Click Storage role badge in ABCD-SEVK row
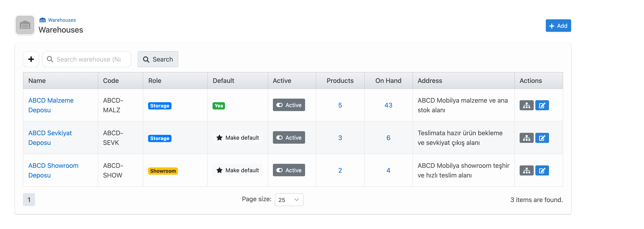This screenshot has height=229, width=644. [x=160, y=138]
